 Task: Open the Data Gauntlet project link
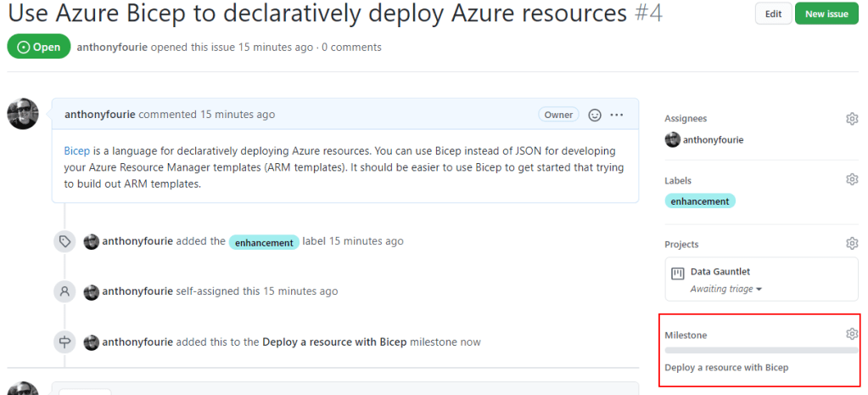tap(720, 272)
